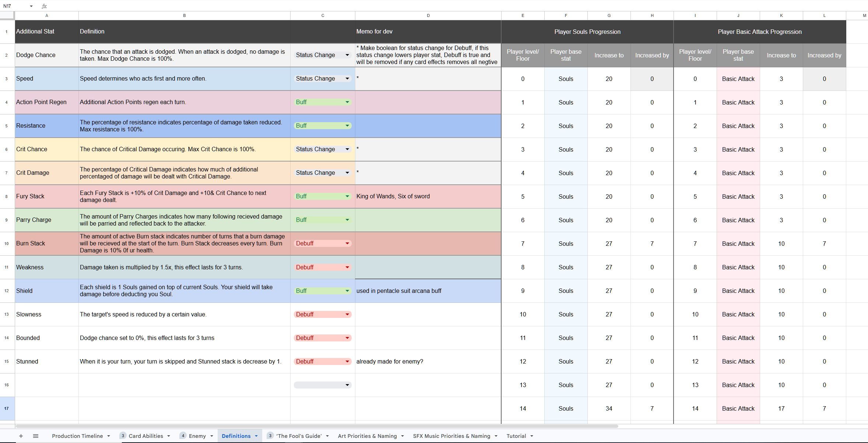
Task: Select column B header
Action: click(185, 15)
